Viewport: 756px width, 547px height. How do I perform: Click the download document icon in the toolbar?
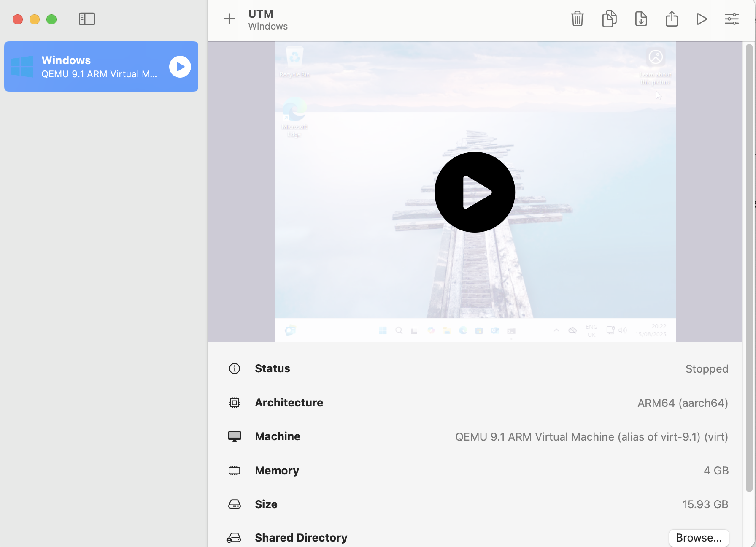(x=641, y=19)
